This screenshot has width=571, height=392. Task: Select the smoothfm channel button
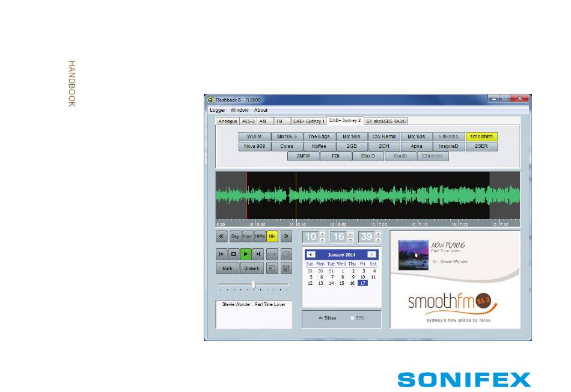tap(481, 136)
